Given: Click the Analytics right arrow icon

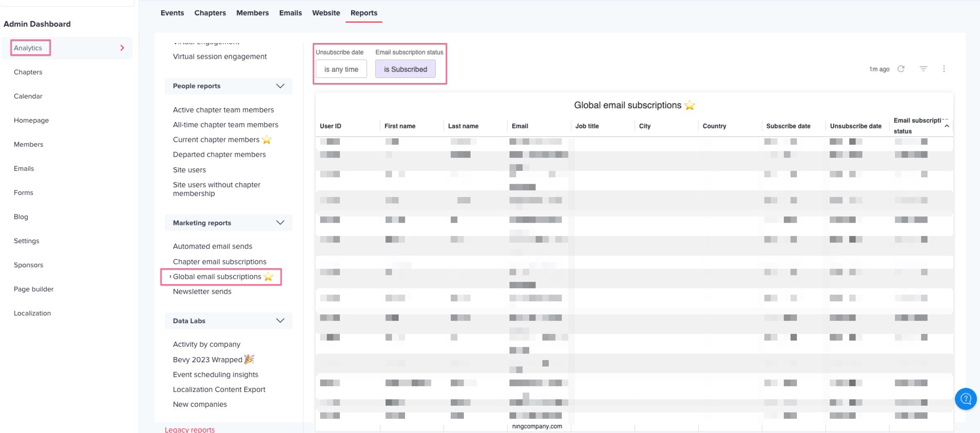Looking at the screenshot, I should click(x=122, y=48).
